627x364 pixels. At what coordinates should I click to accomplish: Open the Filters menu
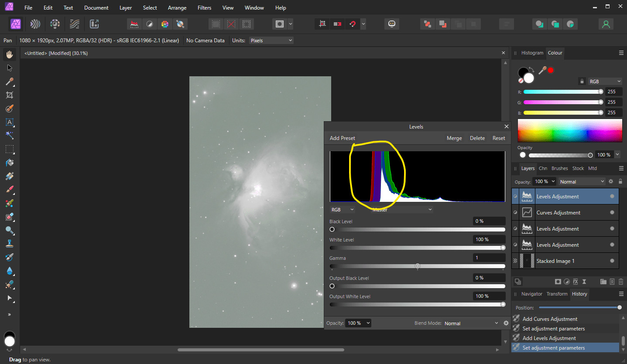[204, 8]
